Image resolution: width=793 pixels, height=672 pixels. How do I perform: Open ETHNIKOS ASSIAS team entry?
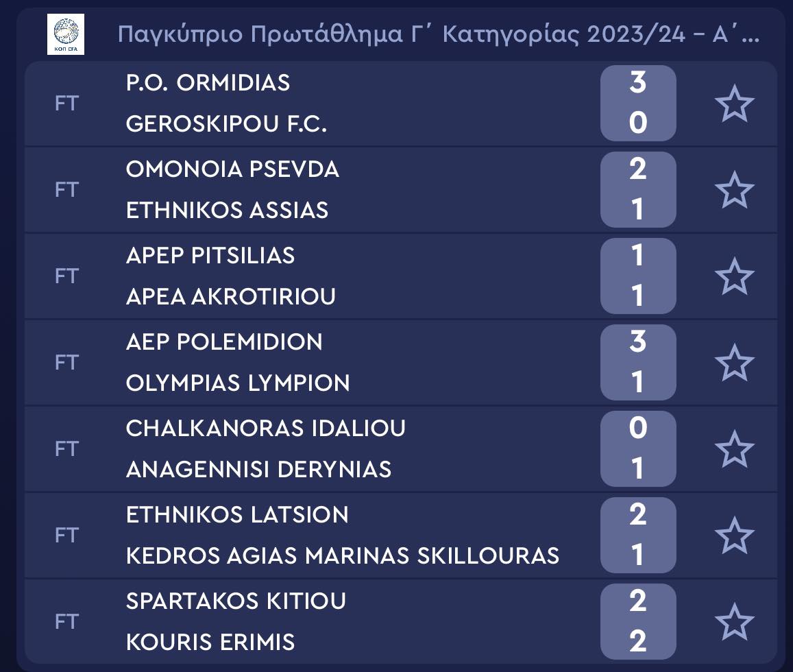(x=227, y=211)
